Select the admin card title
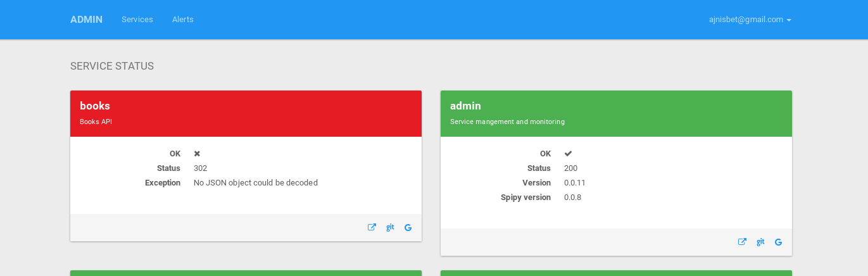Screen dimensions: 868x276 click(465, 106)
